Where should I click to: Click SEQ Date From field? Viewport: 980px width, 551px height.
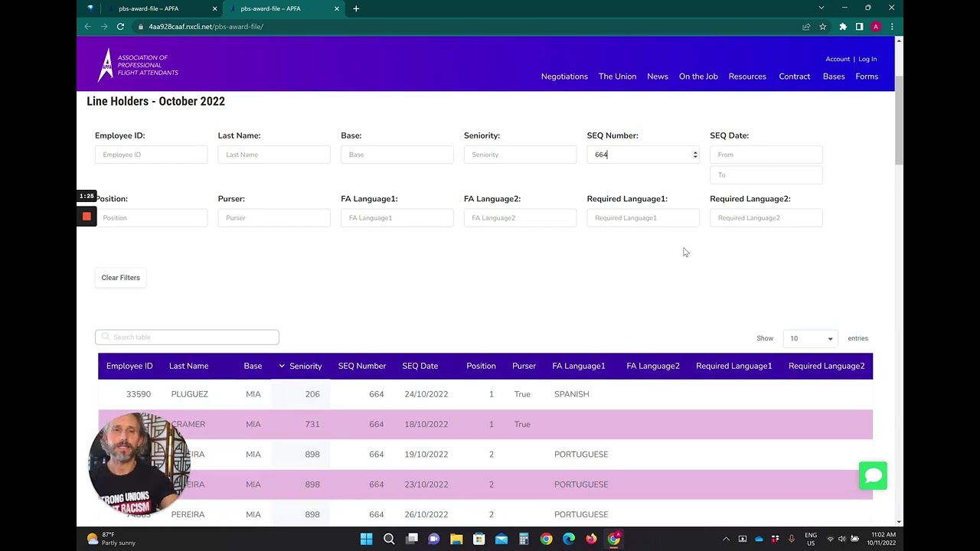766,155
